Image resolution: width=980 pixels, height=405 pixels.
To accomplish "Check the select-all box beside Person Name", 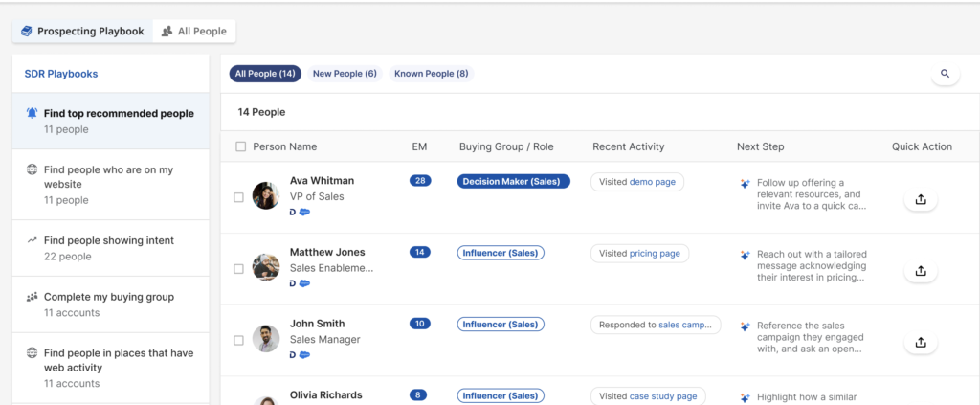I will click(240, 146).
